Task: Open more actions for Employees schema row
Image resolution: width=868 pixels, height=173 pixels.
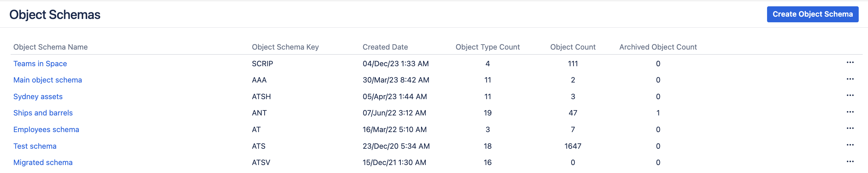Action: (850, 128)
